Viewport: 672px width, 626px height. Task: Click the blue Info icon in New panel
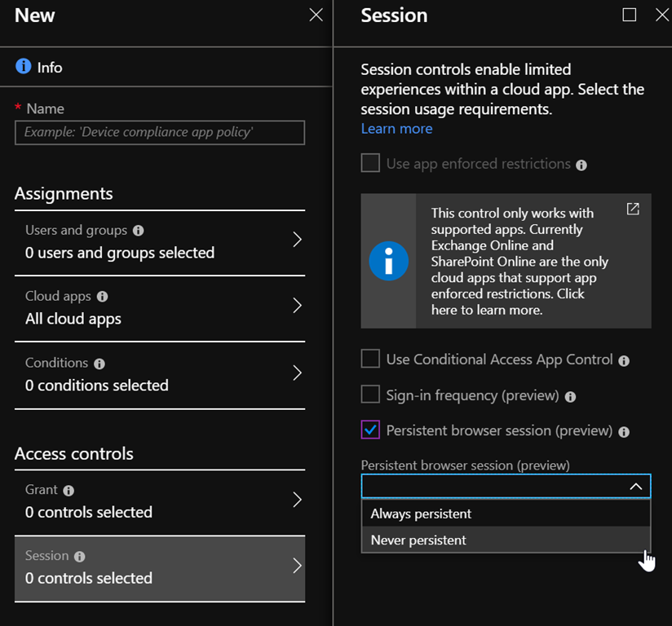[24, 66]
